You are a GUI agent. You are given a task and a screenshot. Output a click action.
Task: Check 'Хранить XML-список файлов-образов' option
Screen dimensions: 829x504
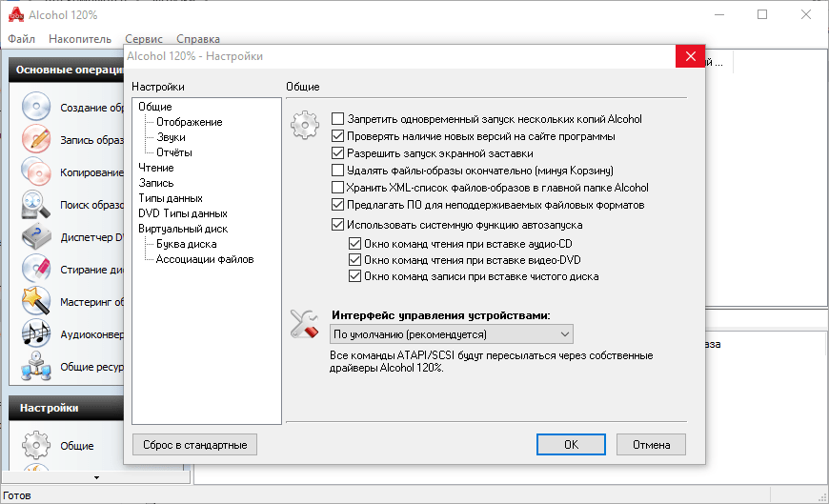tap(337, 188)
